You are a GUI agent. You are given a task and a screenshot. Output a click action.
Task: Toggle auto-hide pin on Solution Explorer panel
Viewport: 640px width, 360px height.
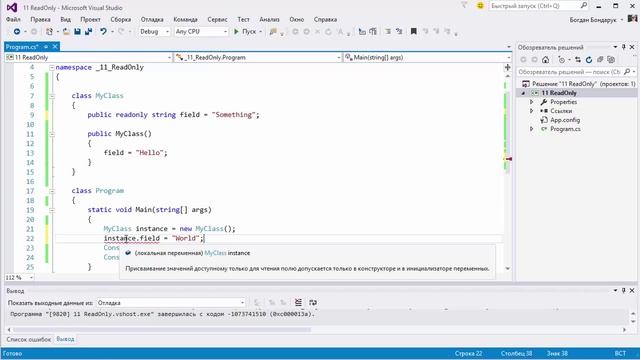[x=624, y=47]
